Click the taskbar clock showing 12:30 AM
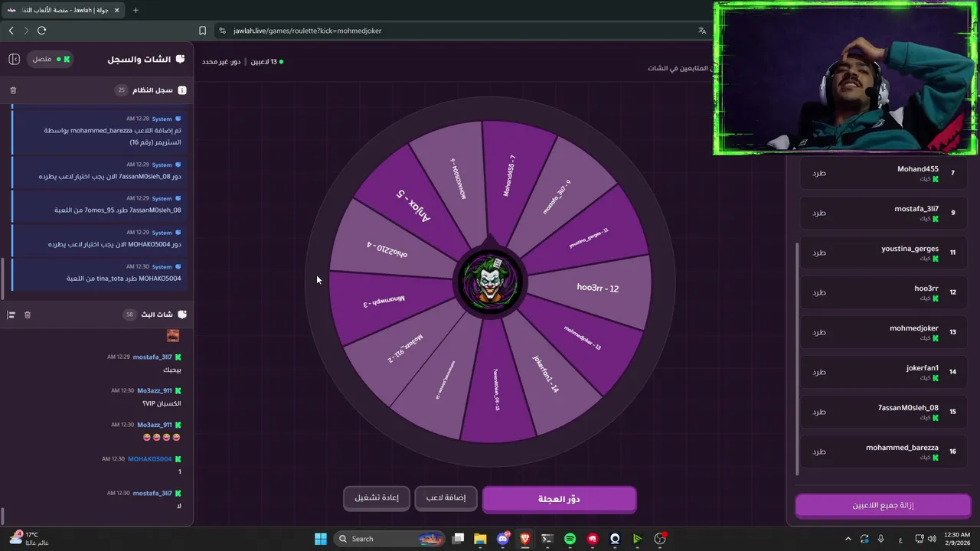 pyautogui.click(x=957, y=539)
